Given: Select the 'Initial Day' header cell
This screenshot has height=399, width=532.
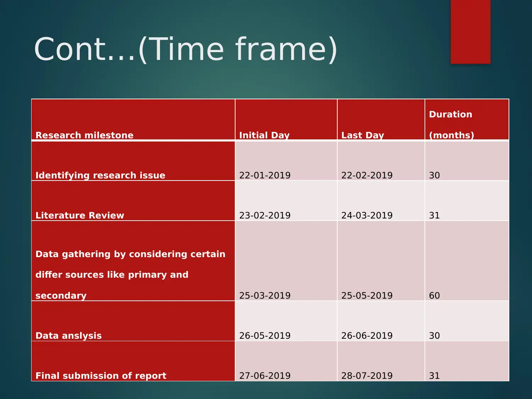Looking at the screenshot, I should 286,120.
